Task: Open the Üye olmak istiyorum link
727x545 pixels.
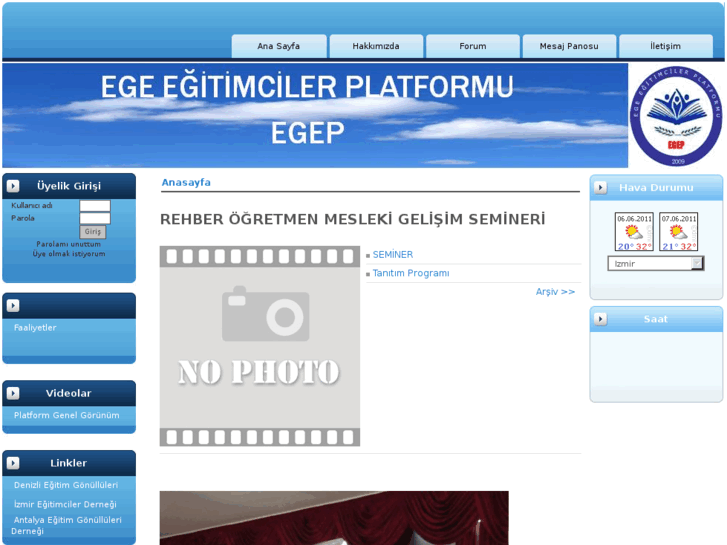Action: [x=69, y=254]
